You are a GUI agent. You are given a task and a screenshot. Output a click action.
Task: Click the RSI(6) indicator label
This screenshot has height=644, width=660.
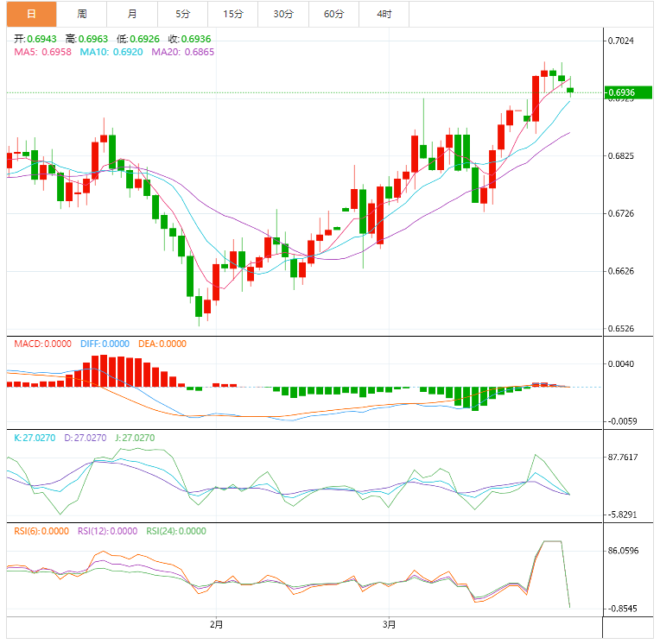[x=41, y=531]
